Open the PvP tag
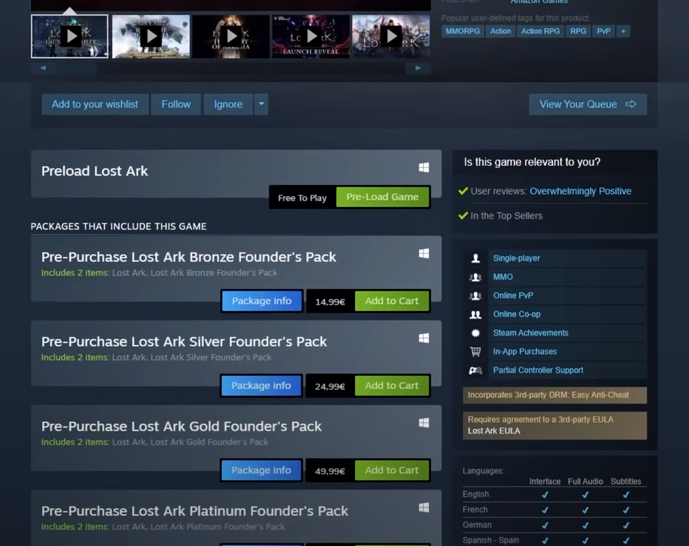The height and width of the screenshot is (546, 689). [603, 31]
